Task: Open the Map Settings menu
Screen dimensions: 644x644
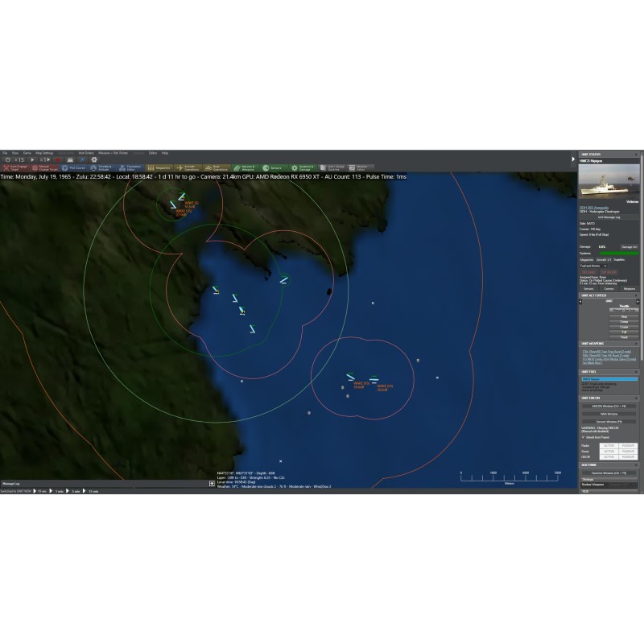Action: tap(47, 152)
